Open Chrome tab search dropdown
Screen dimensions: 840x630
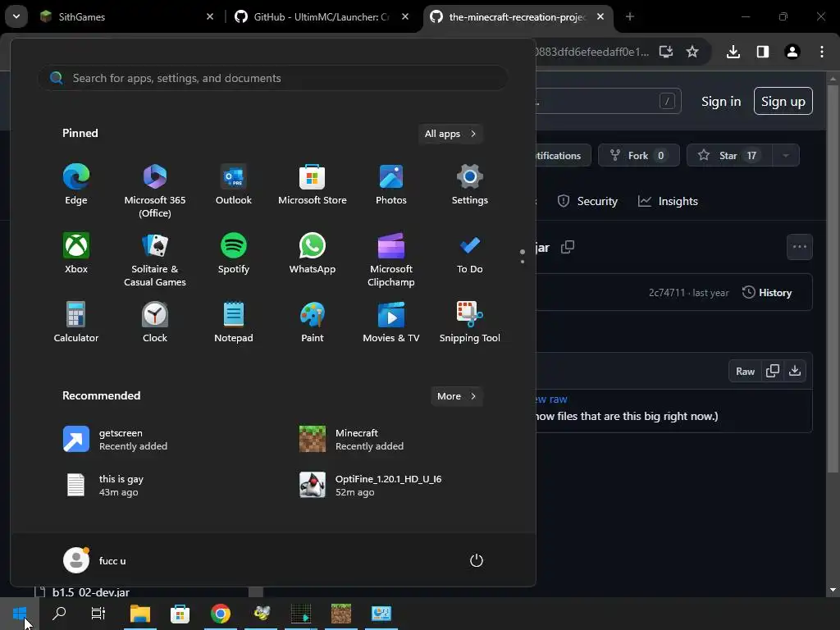pos(16,17)
